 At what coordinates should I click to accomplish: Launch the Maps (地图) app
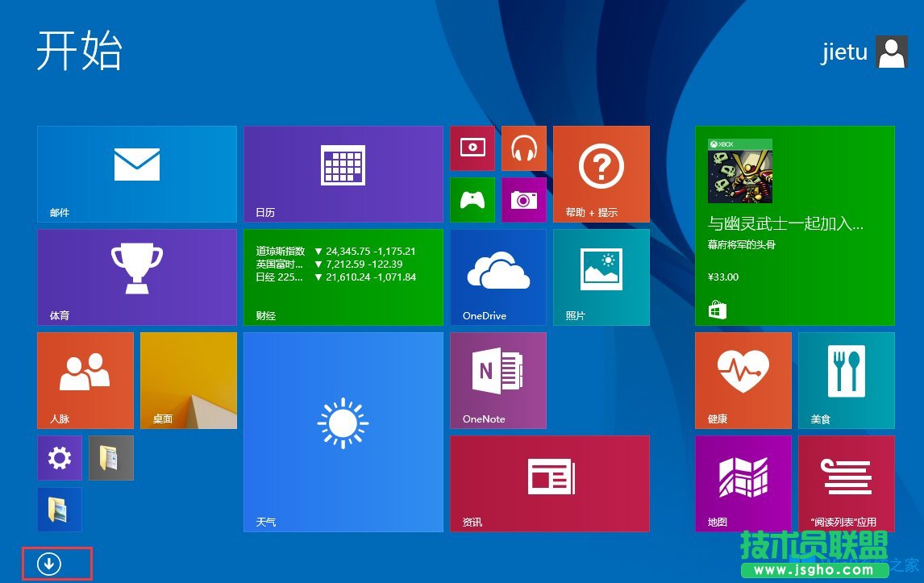pos(743,483)
